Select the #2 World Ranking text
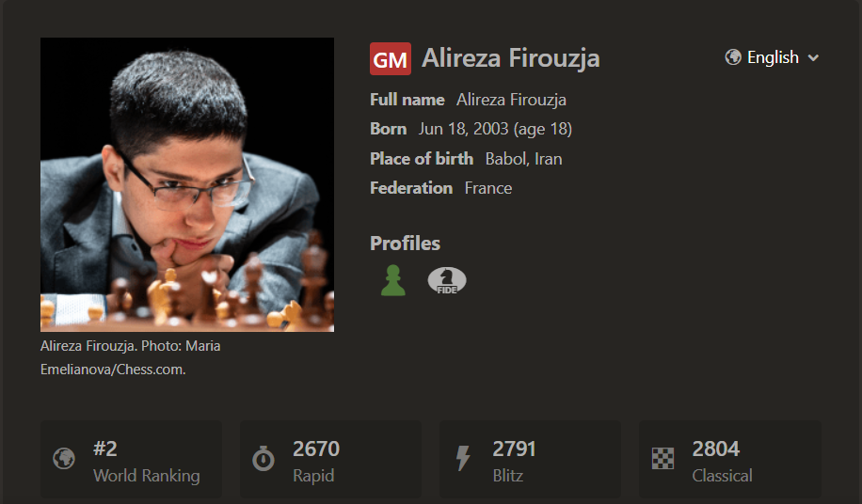Screen dimensions: 862x504 click(x=105, y=449)
